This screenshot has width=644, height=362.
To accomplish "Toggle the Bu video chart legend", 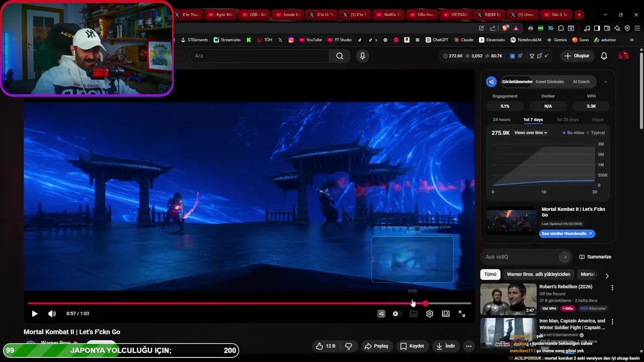I will (x=574, y=133).
